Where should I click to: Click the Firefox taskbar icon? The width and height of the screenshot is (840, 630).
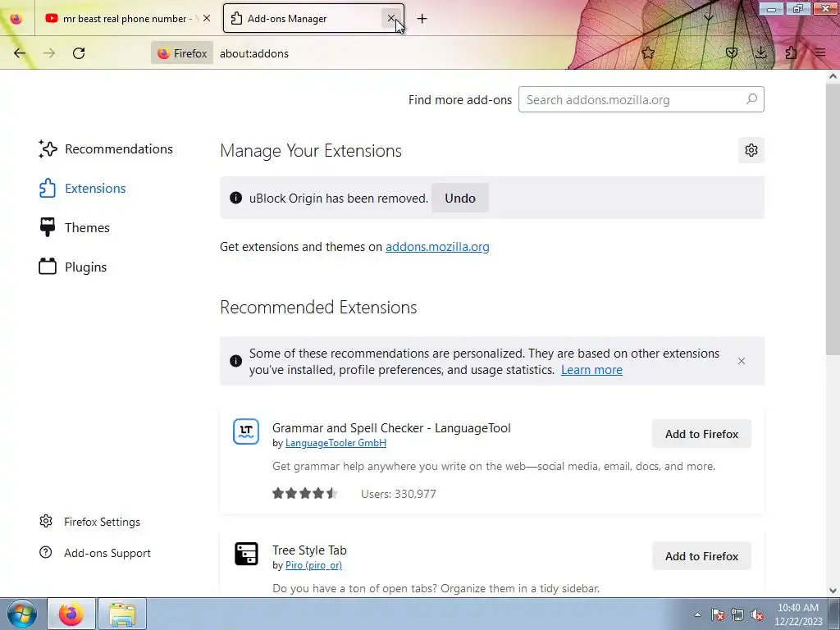pos(71,614)
